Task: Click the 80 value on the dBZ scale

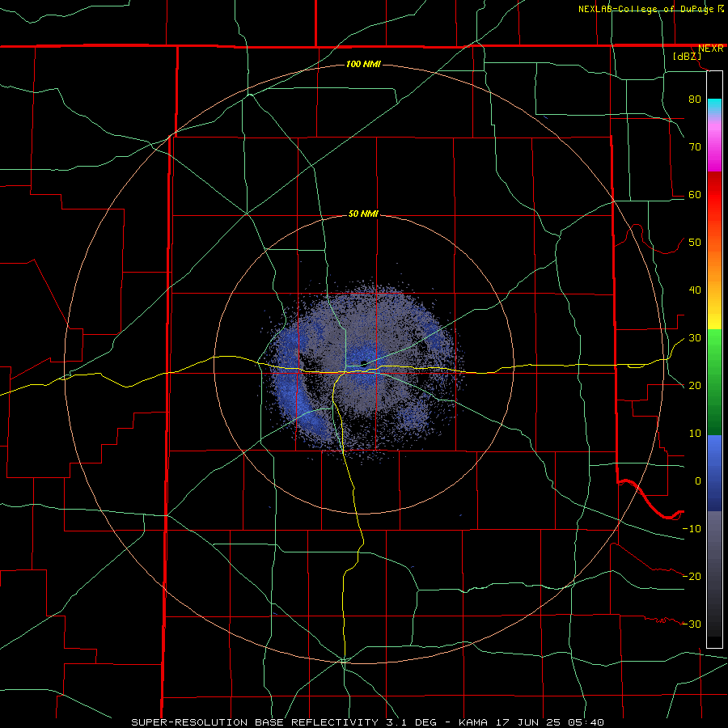Action: [695, 99]
